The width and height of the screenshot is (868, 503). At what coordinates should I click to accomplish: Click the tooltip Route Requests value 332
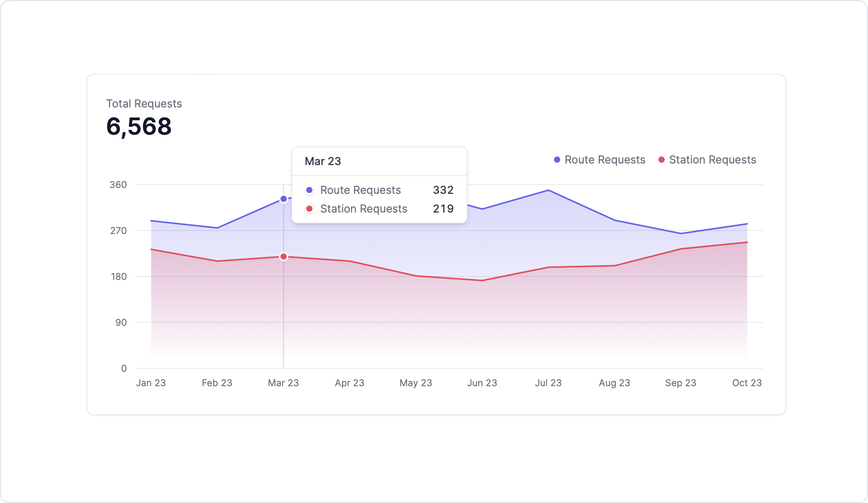443,190
